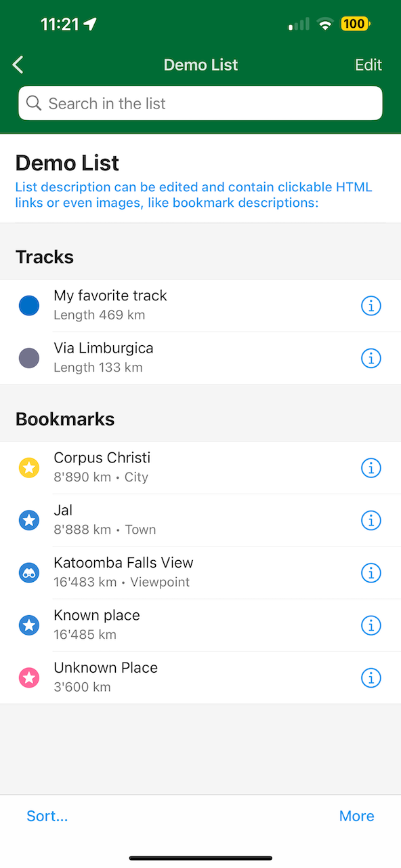Open the Sort... options

pos(47,816)
